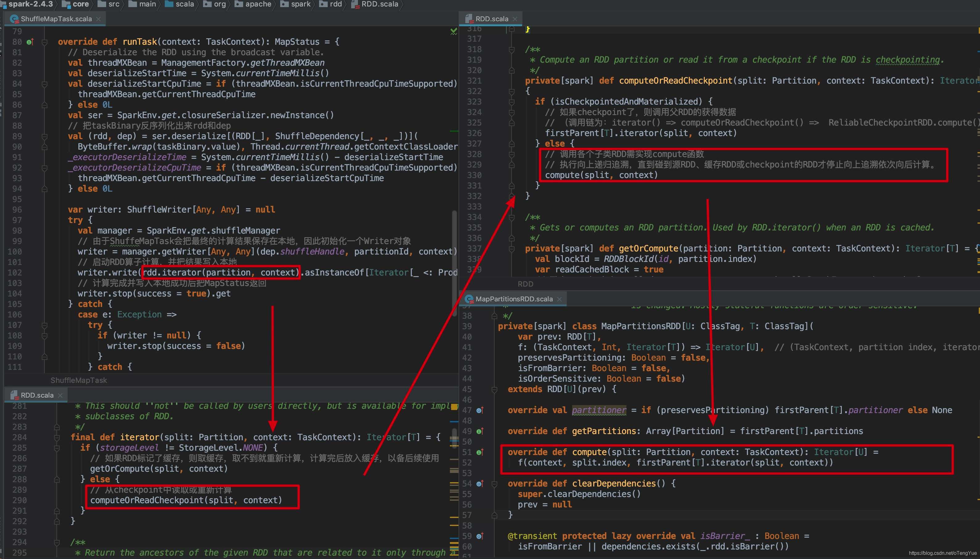Click the highlighted partitioner identifier on line 47
The height and width of the screenshot is (559, 980).
pyautogui.click(x=599, y=410)
